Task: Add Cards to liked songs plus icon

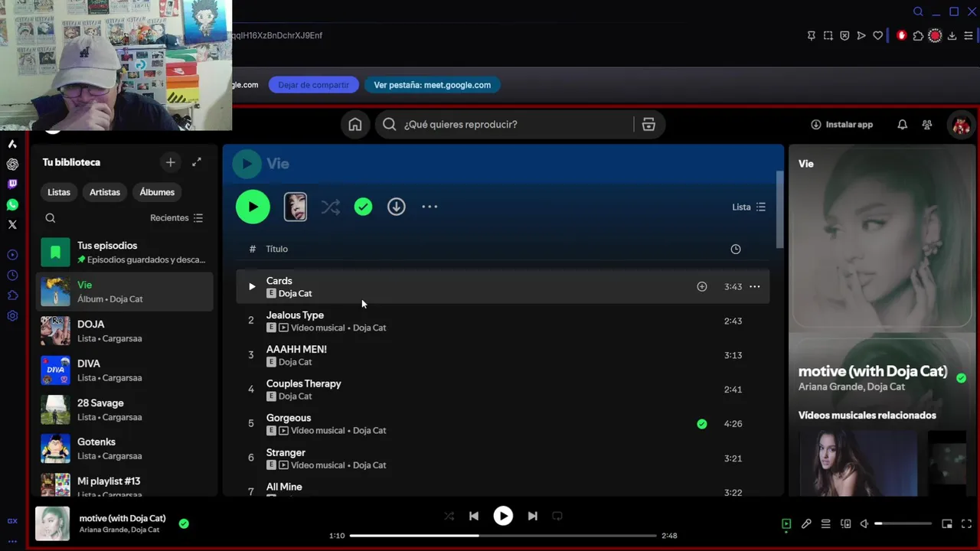Action: coord(702,287)
